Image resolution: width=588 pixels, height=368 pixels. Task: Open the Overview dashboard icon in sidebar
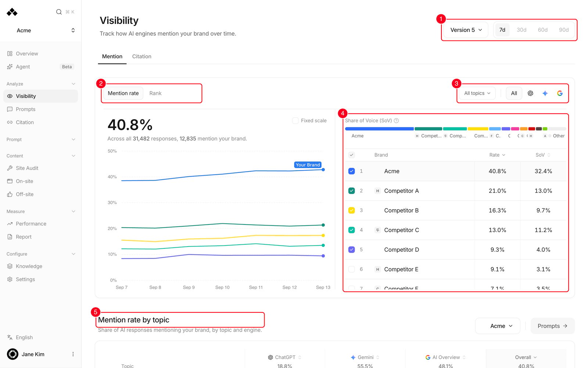[10, 54]
